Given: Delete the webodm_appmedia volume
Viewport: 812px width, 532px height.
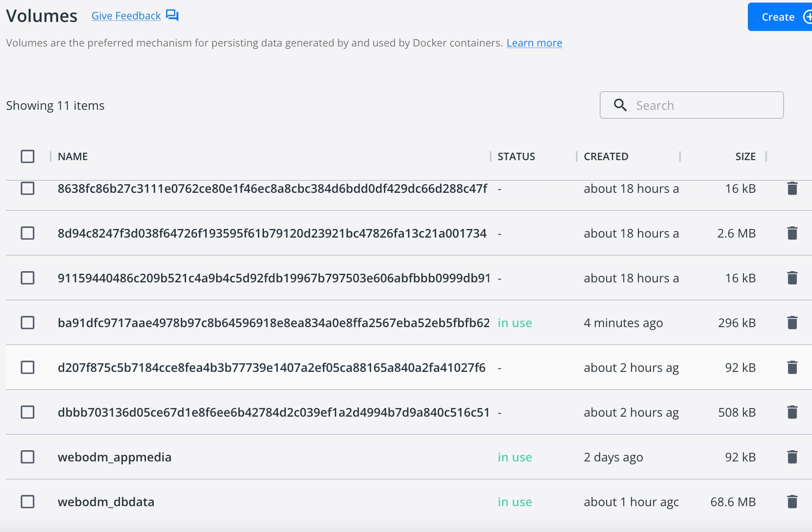Looking at the screenshot, I should click(792, 457).
